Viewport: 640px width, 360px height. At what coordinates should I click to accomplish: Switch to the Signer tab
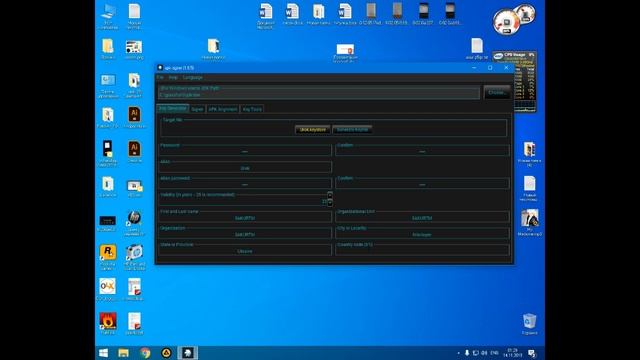pos(197,109)
